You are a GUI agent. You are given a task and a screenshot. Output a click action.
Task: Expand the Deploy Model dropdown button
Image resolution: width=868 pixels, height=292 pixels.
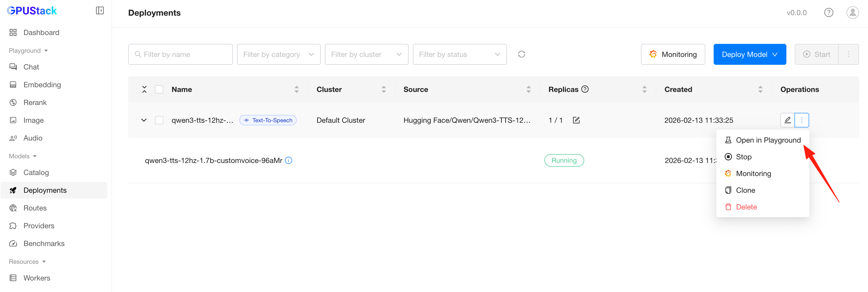(749, 55)
